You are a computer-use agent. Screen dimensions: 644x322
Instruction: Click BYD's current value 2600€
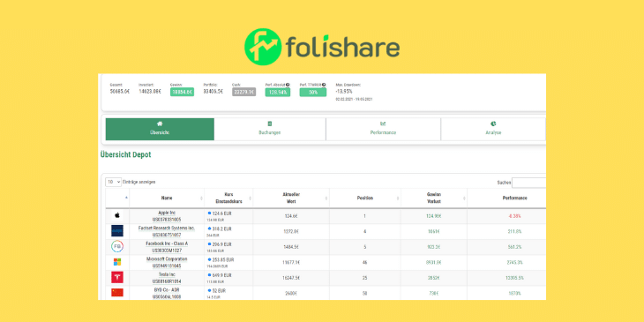coord(291,293)
